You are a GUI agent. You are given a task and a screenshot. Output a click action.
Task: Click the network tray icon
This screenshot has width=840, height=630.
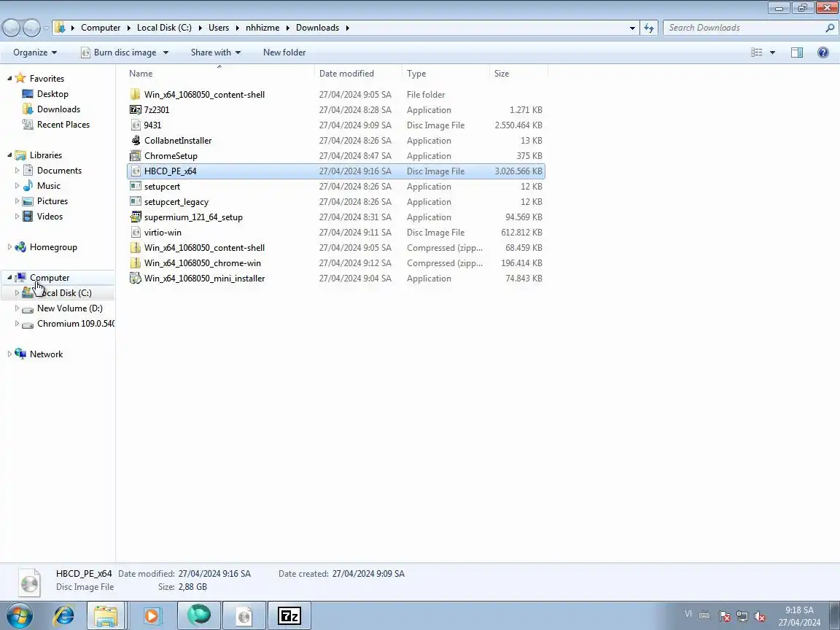(742, 617)
